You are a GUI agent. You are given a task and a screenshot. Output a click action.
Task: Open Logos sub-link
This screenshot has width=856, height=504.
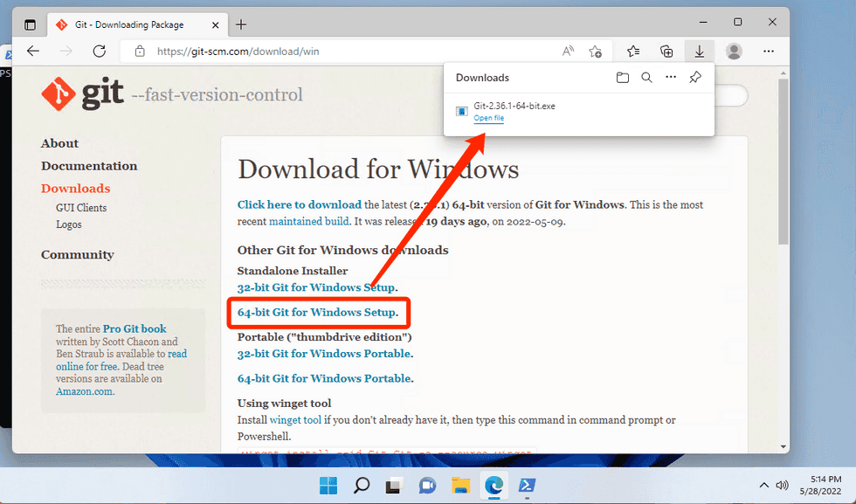(69, 224)
